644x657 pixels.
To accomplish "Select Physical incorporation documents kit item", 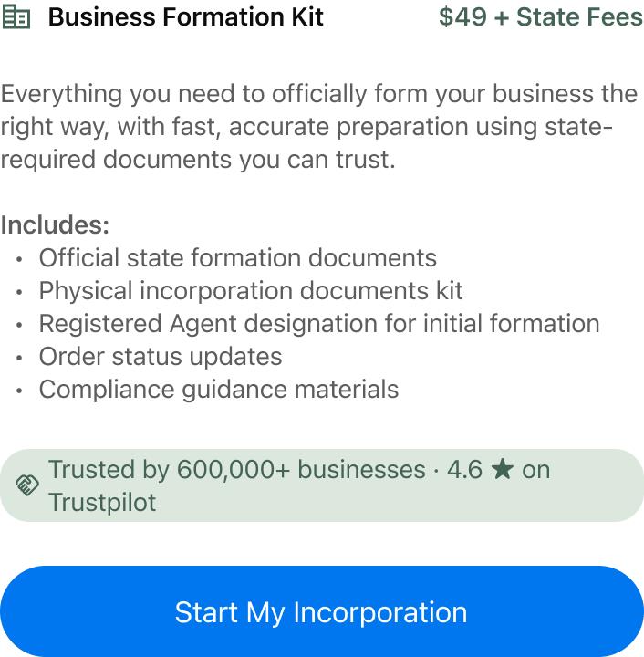I will 251,291.
